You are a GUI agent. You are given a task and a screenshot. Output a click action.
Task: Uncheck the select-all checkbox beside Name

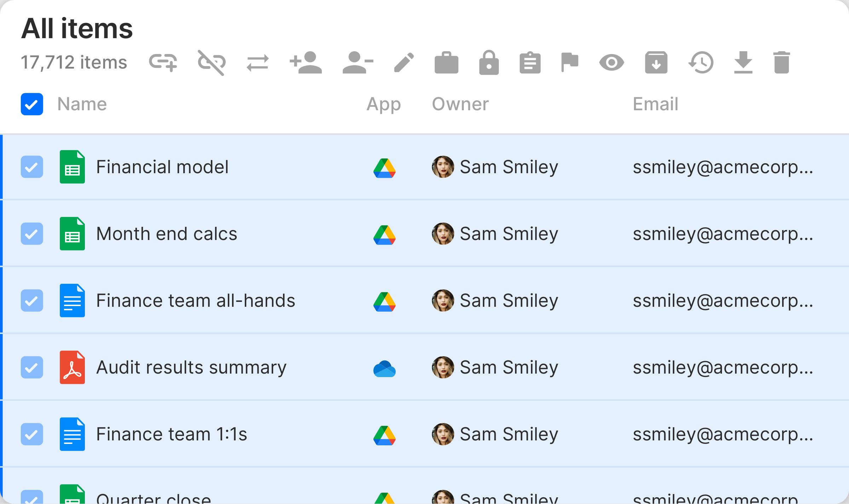pyautogui.click(x=32, y=104)
